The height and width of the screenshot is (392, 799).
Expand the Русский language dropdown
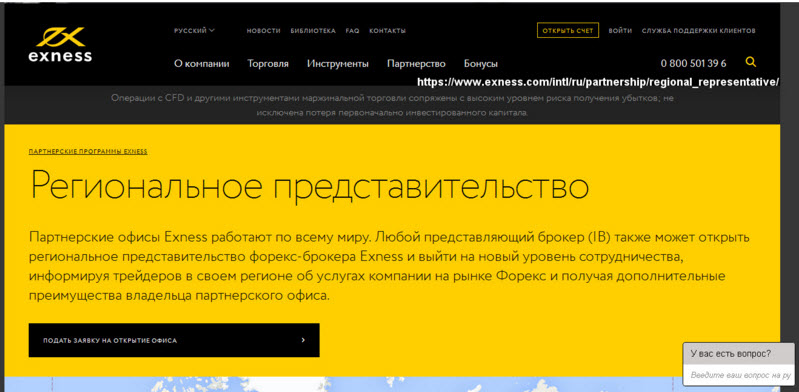coord(194,31)
